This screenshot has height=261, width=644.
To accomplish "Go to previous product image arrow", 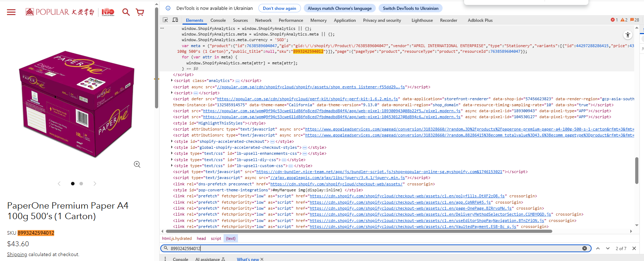I will [59, 184].
